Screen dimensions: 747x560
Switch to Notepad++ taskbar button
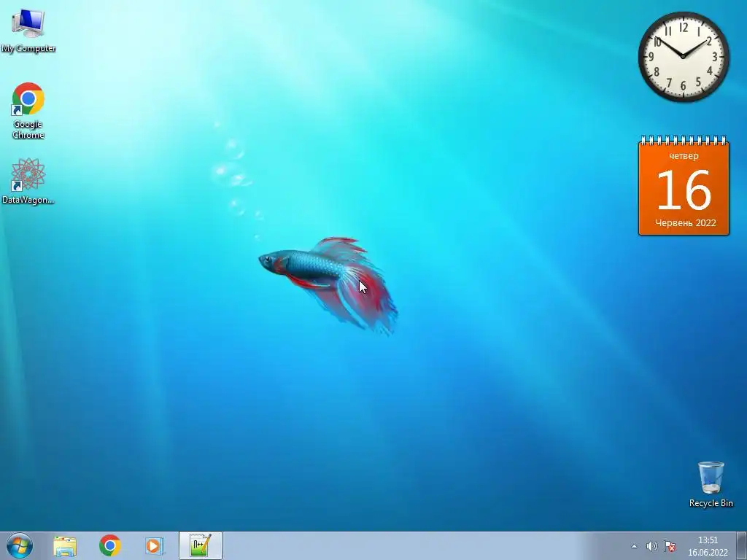201,545
